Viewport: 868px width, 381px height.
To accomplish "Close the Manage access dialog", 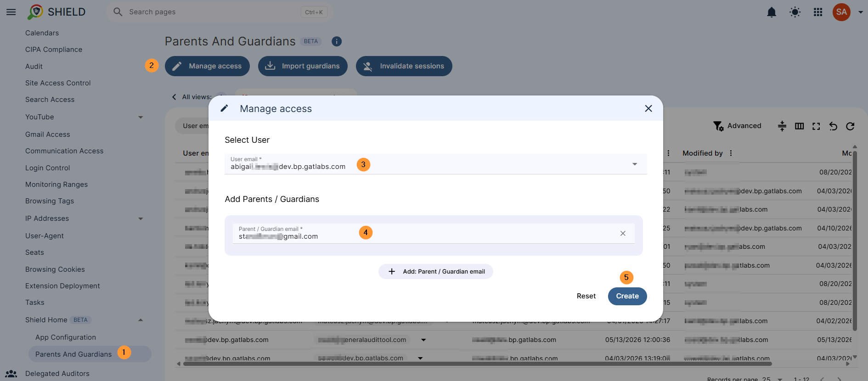I will (648, 108).
